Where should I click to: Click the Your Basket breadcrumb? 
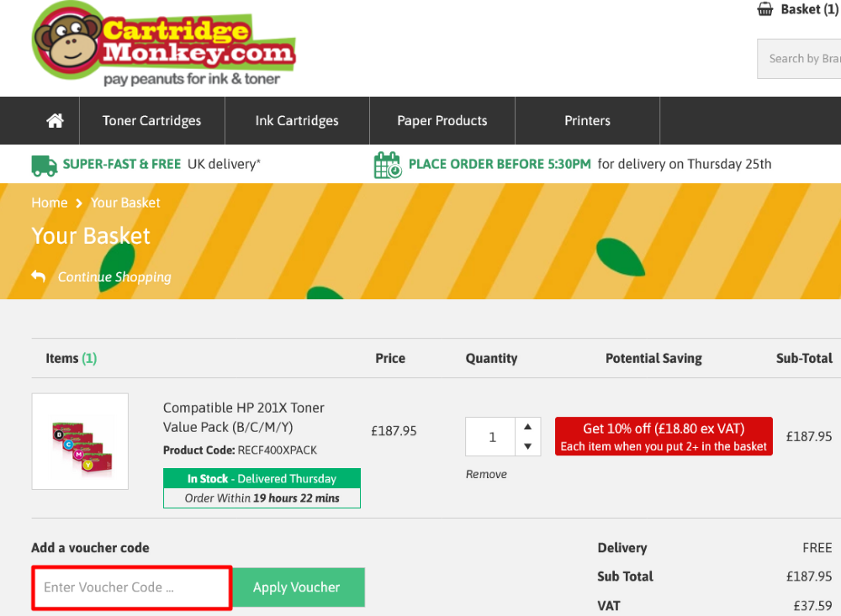pyautogui.click(x=125, y=203)
